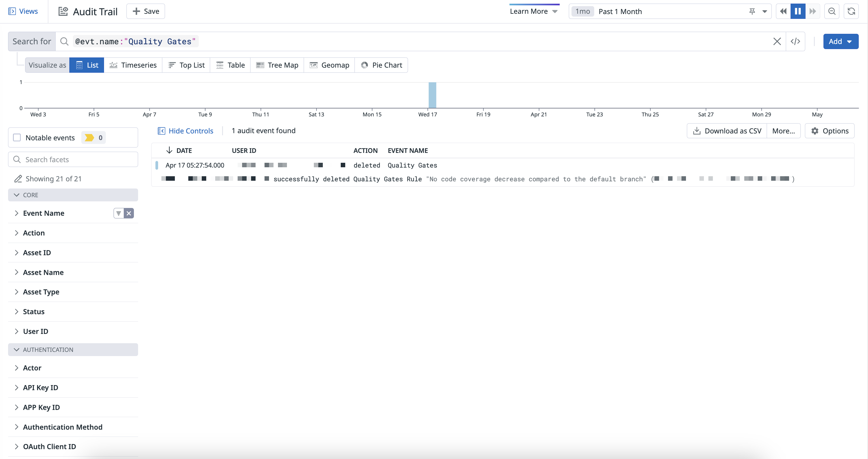The height and width of the screenshot is (459, 868).
Task: Open the Learn More dropdown
Action: click(534, 11)
